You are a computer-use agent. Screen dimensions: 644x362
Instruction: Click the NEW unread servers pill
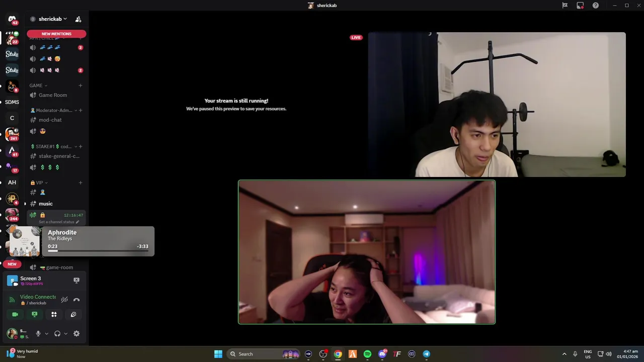tap(12, 264)
